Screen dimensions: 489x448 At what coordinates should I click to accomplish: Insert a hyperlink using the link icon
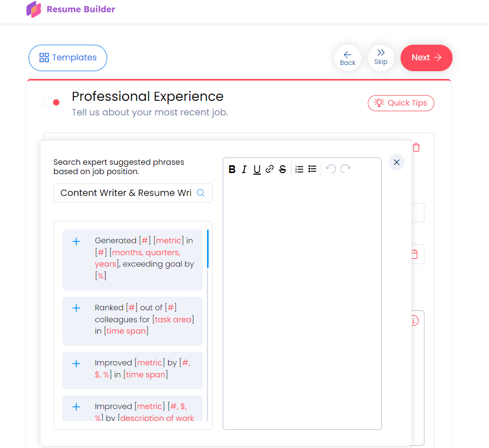(x=269, y=169)
